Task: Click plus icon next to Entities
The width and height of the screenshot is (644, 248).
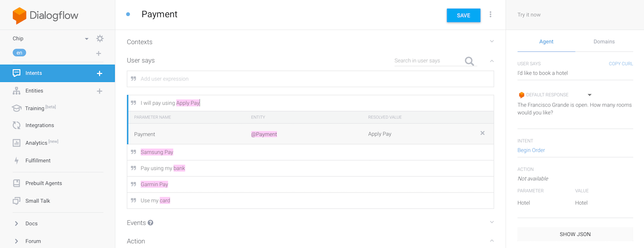Action: click(x=99, y=91)
